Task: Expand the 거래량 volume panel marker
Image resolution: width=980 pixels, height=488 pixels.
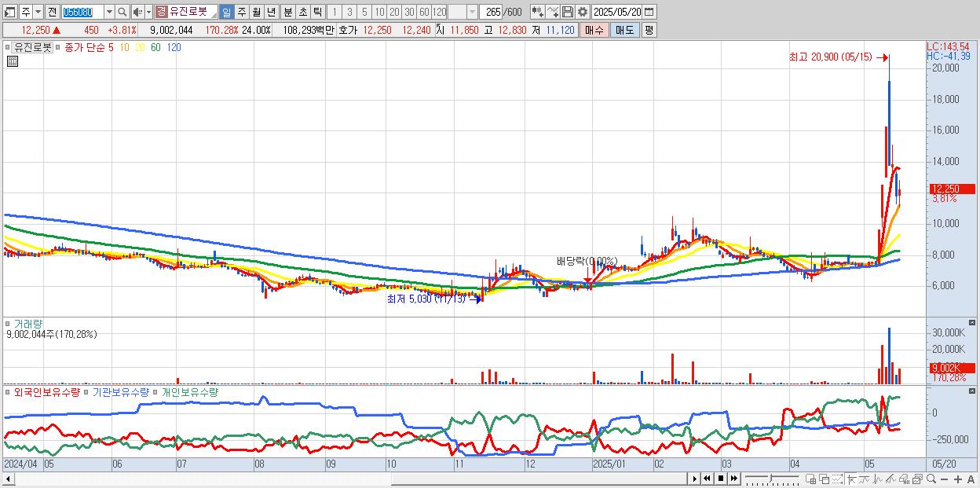Action: click(9, 323)
